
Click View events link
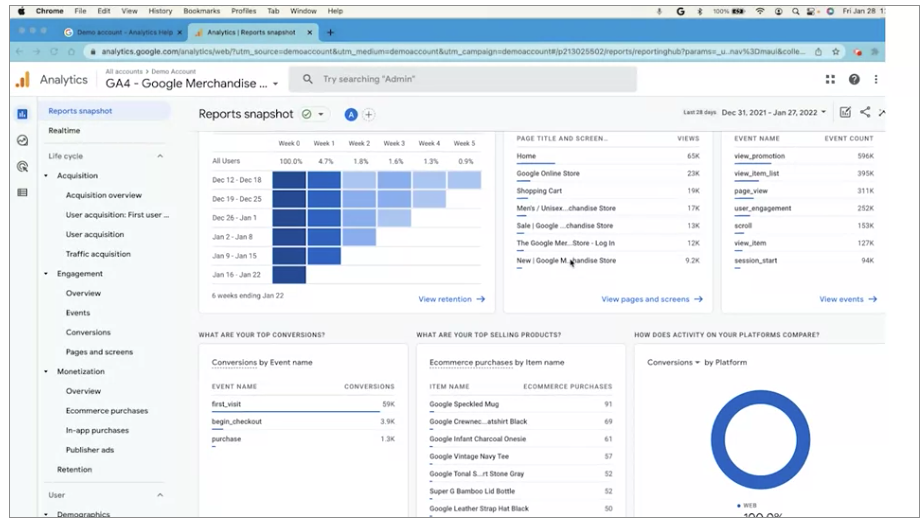tap(848, 299)
